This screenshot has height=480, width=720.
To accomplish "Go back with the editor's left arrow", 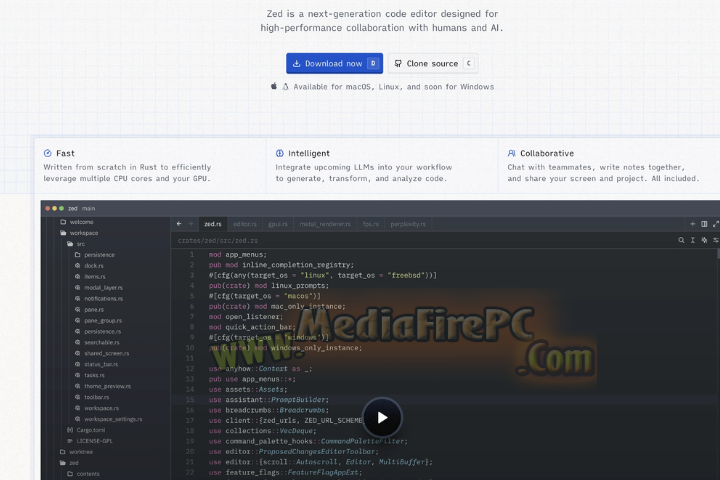I will pyautogui.click(x=179, y=224).
